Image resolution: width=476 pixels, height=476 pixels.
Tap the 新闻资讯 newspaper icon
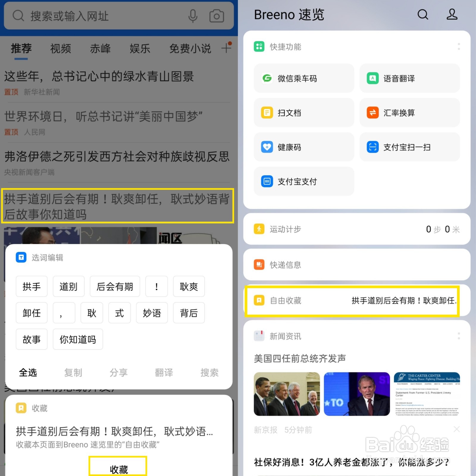(x=259, y=336)
